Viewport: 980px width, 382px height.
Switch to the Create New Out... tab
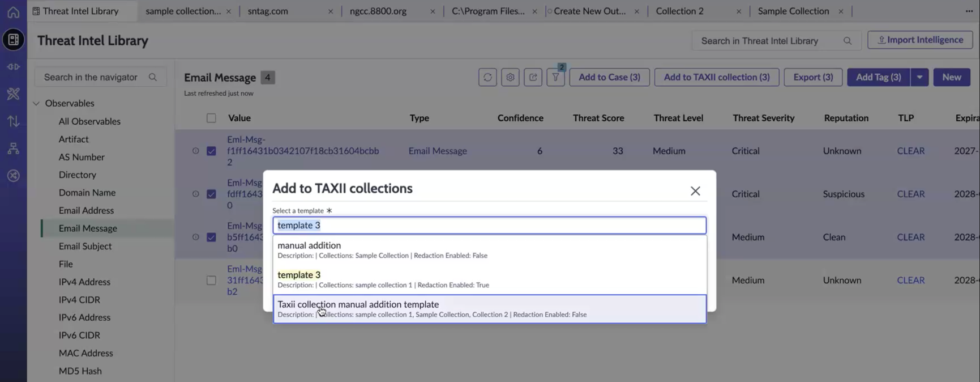589,11
